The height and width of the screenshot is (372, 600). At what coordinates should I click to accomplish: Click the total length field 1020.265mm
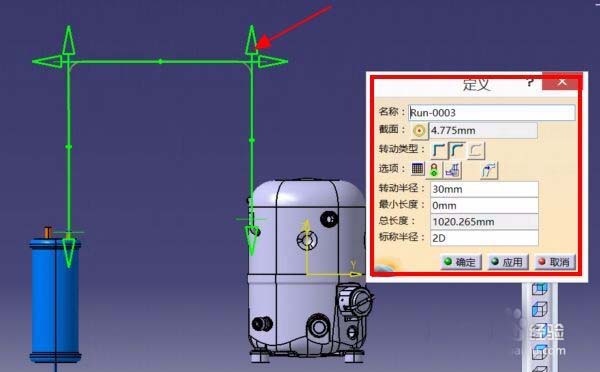484,222
